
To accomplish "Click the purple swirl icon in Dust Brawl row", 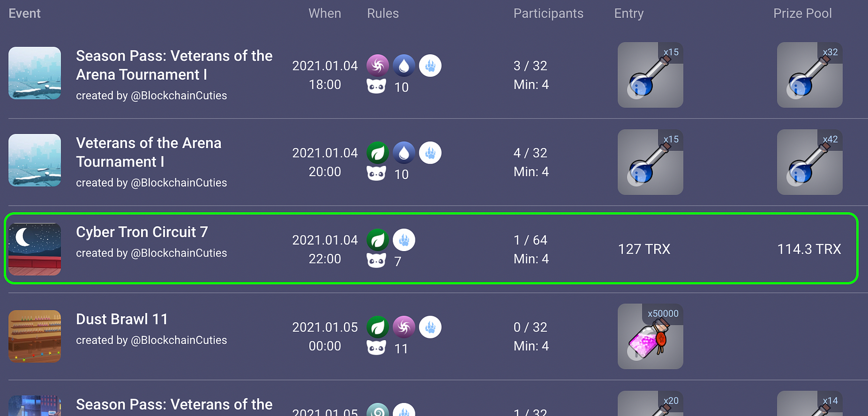I will [x=404, y=327].
